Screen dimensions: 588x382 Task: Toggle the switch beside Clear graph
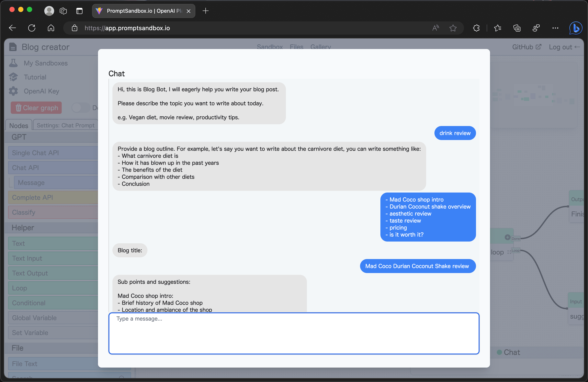coord(80,108)
